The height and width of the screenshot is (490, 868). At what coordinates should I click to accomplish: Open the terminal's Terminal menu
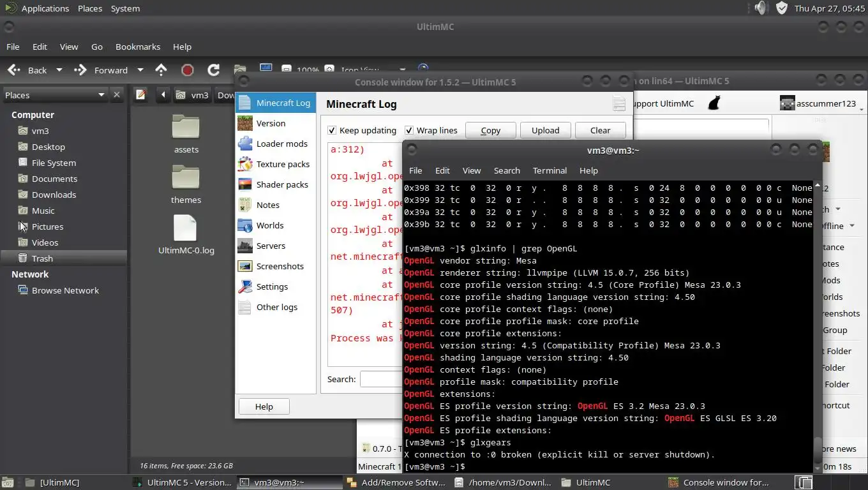(550, 170)
